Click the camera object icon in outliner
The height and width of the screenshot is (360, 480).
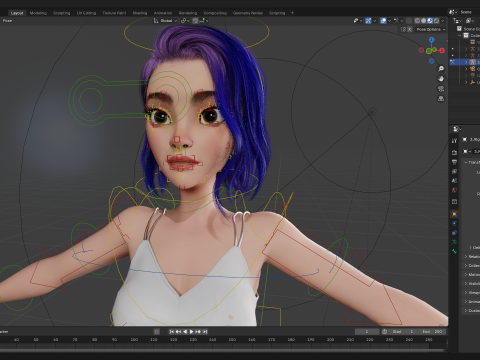pyautogui.click(x=473, y=69)
